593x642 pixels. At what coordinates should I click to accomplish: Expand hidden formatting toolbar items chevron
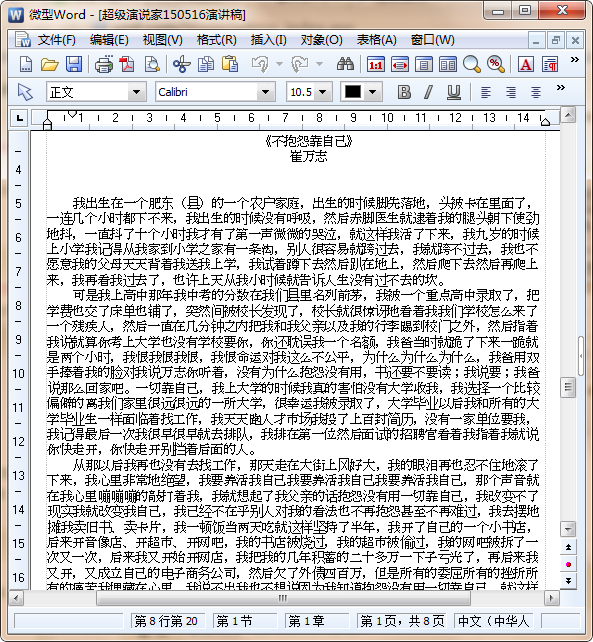click(561, 87)
